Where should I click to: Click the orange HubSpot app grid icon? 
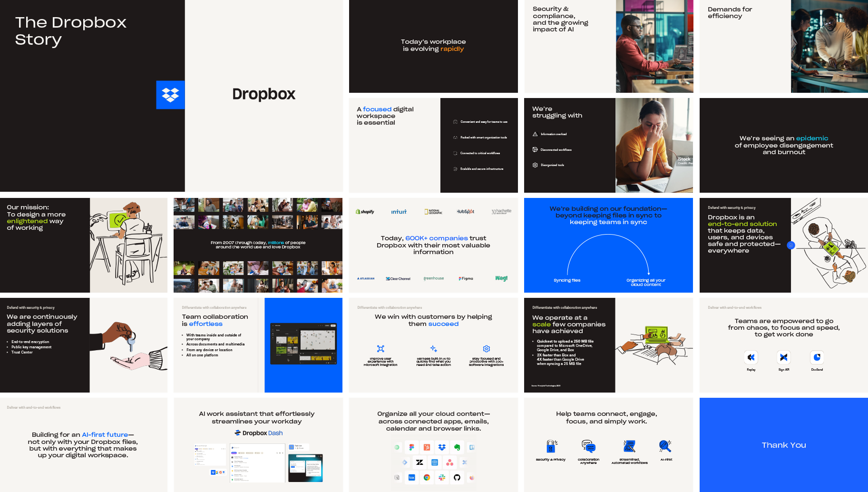click(427, 447)
